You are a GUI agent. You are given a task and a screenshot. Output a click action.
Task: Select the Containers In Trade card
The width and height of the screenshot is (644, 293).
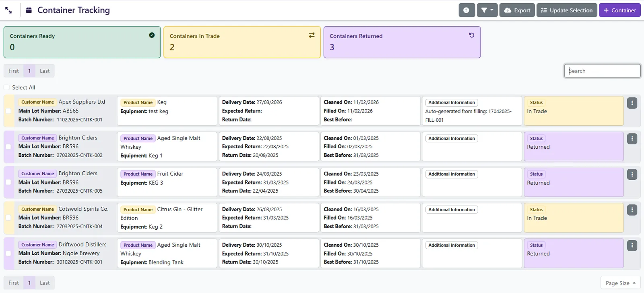[242, 42]
